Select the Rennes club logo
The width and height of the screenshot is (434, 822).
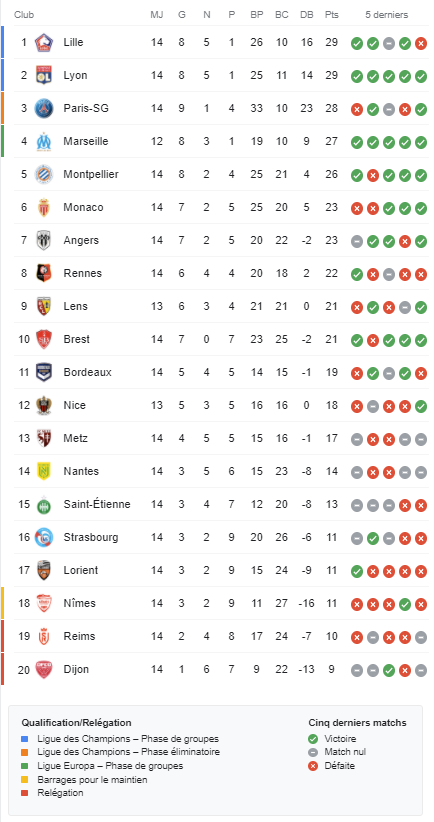point(44,274)
